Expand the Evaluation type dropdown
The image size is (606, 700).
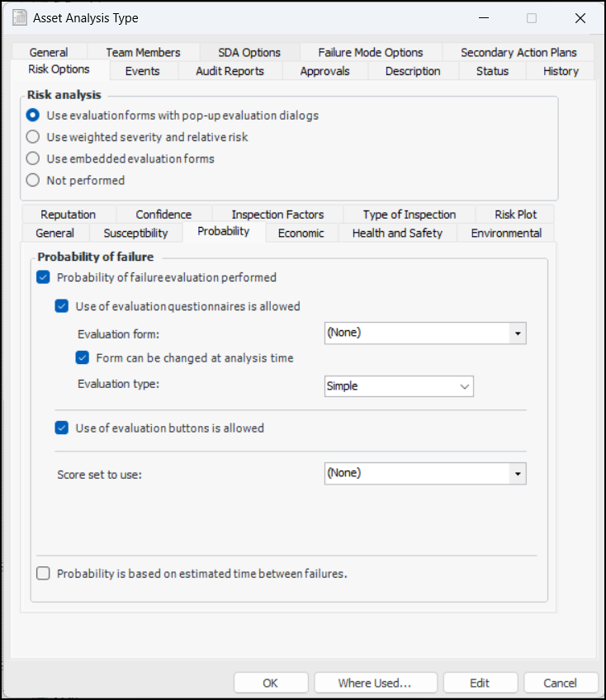point(465,385)
